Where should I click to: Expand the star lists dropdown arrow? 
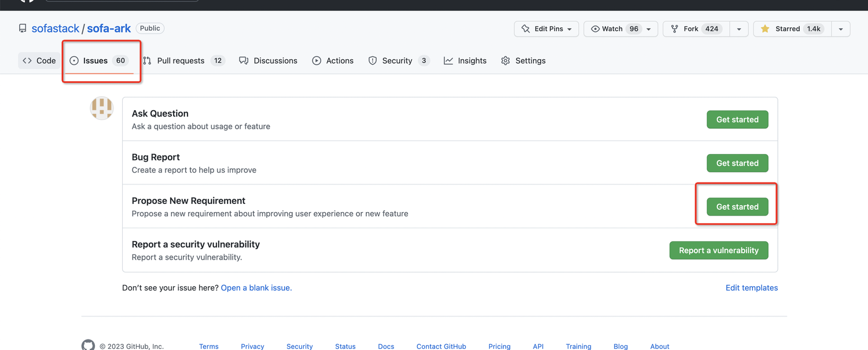(841, 28)
